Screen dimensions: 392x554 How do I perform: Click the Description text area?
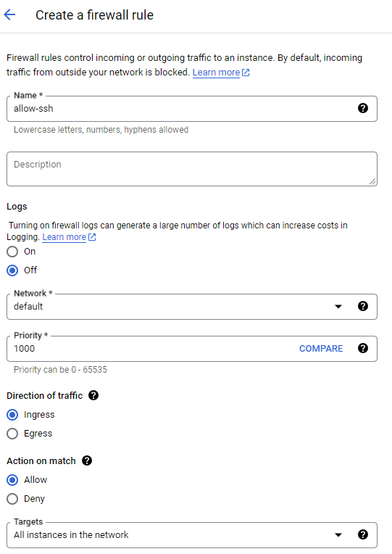192,169
